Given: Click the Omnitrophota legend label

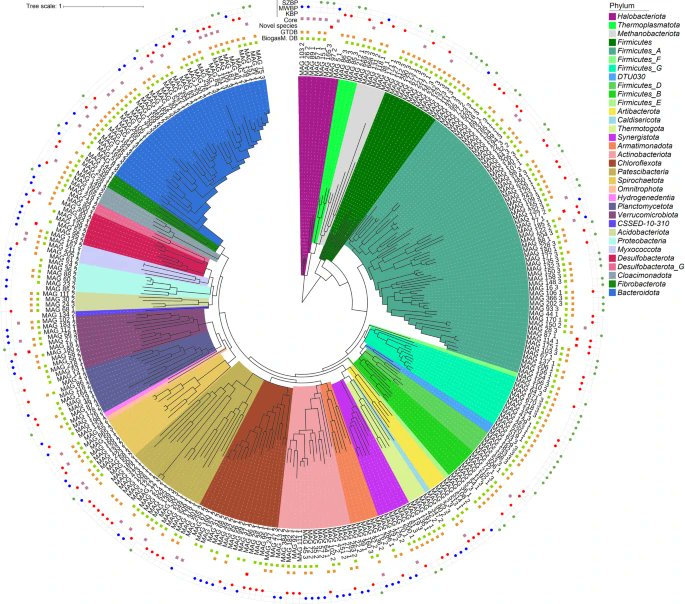Looking at the screenshot, I should coord(640,189).
